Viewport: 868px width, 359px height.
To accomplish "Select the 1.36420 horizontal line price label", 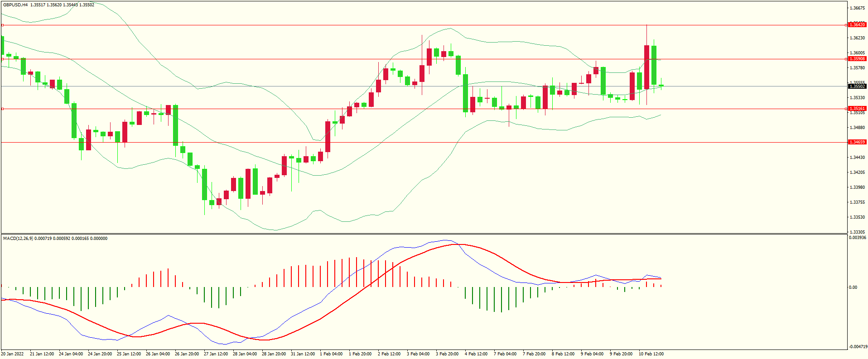I will (x=857, y=25).
